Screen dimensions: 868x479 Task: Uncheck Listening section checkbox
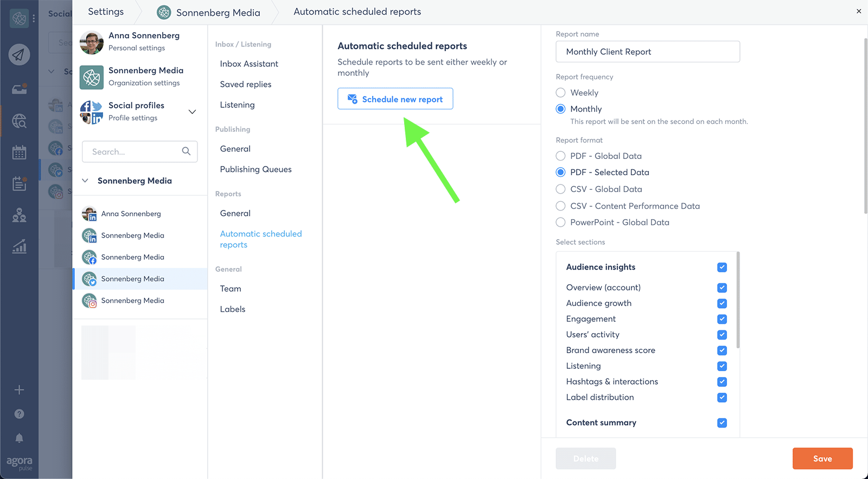(x=722, y=366)
